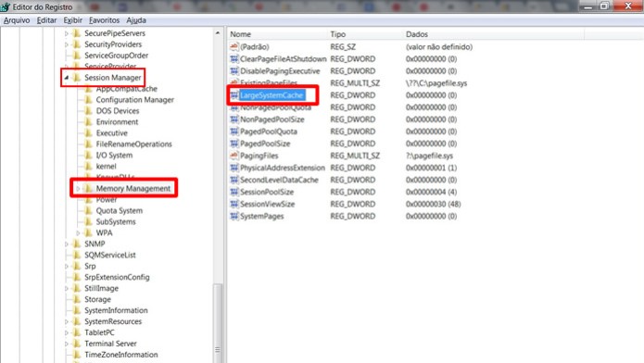
Task: Click the SubSystems folder icon
Action: [88, 221]
